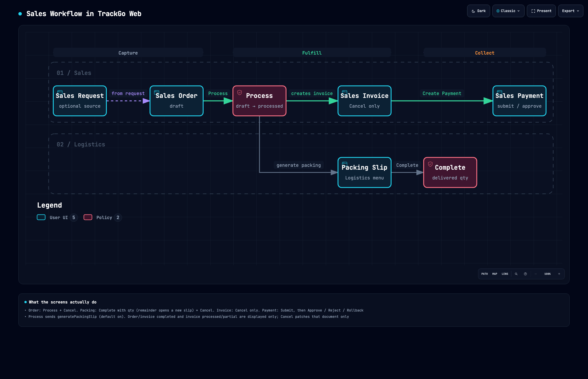This screenshot has width=588, height=379.
Task: Click the 'Legend' heading
Action: point(49,205)
